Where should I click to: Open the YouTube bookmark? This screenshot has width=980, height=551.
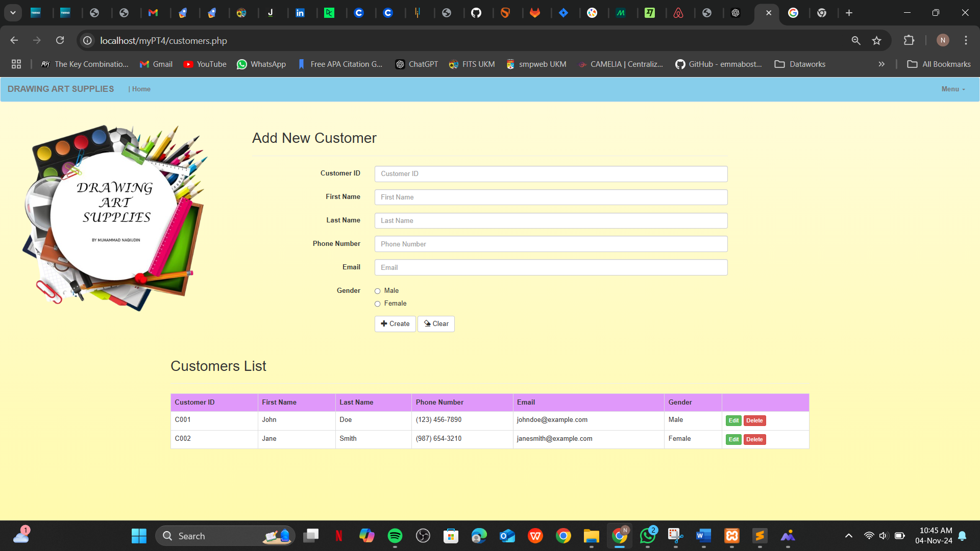tap(205, 64)
